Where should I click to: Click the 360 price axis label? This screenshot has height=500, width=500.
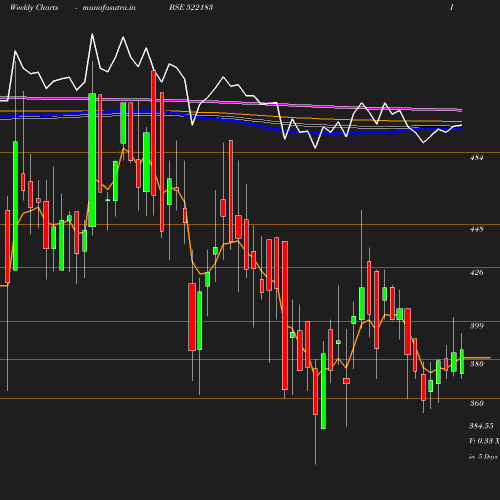click(x=476, y=403)
